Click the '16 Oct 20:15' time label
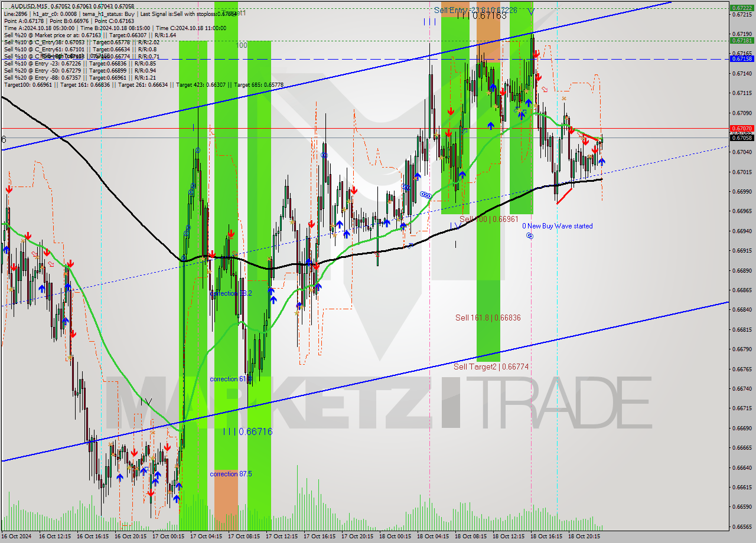The height and width of the screenshot is (543, 756). pos(131,537)
